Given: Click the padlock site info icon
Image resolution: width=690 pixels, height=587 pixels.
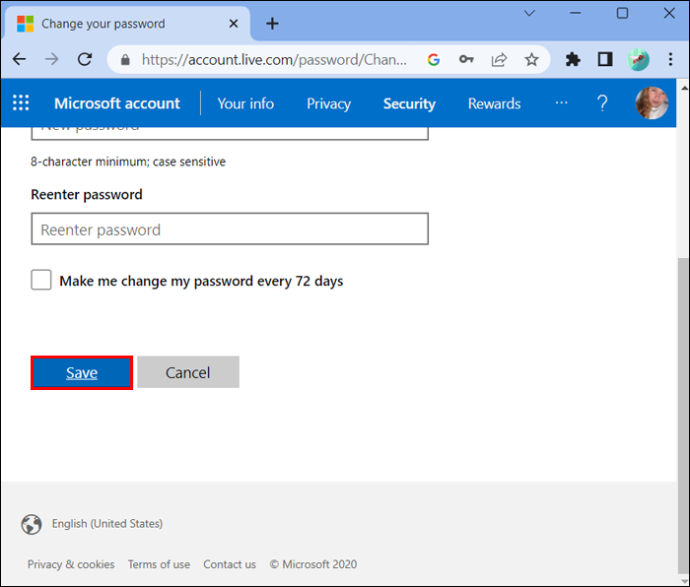Looking at the screenshot, I should (x=125, y=59).
